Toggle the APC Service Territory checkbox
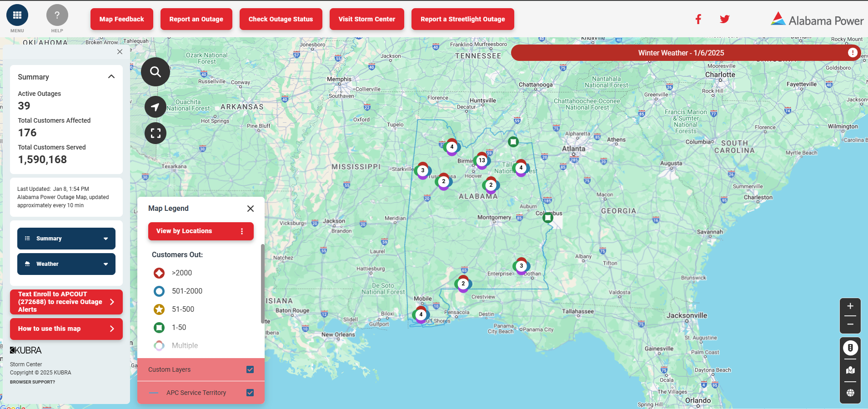Viewport: 868px width, 409px height. point(250,393)
